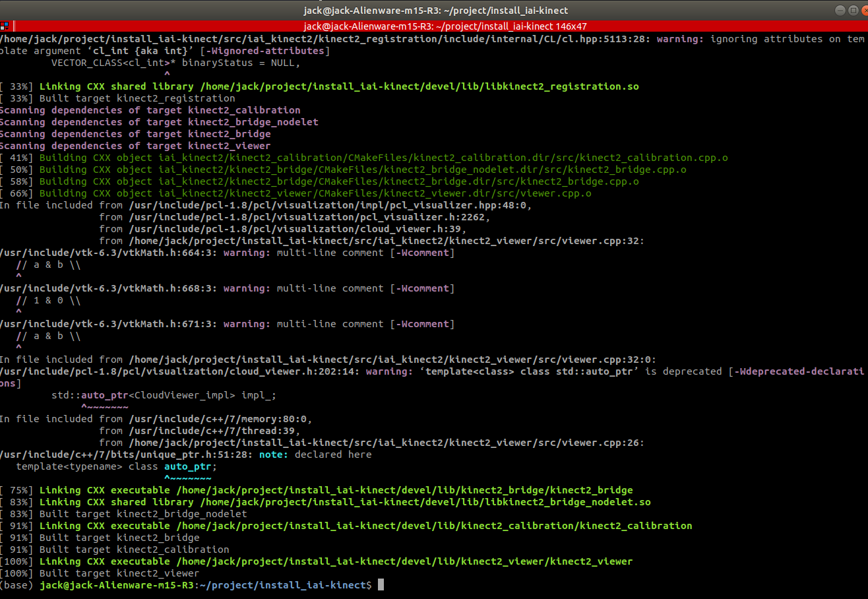Open the Terminator grouping icon in red titlebar
This screenshot has height=599, width=868.
(5, 26)
